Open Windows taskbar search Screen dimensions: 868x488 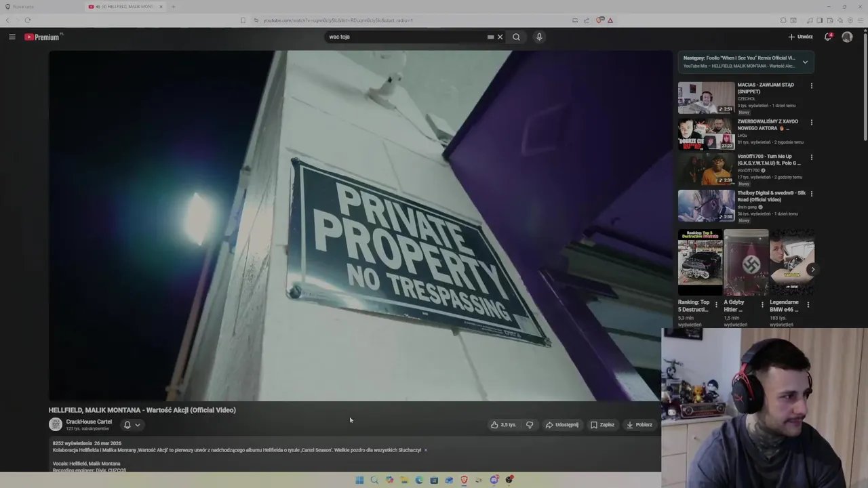coord(374,480)
